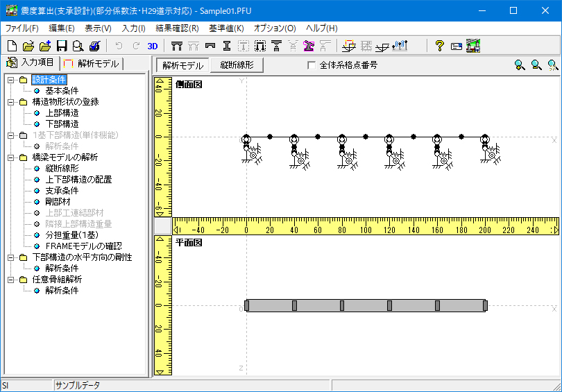Image resolution: width=562 pixels, height=392 pixels.
Task: Click the black I-beam icon
Action: 226,46
